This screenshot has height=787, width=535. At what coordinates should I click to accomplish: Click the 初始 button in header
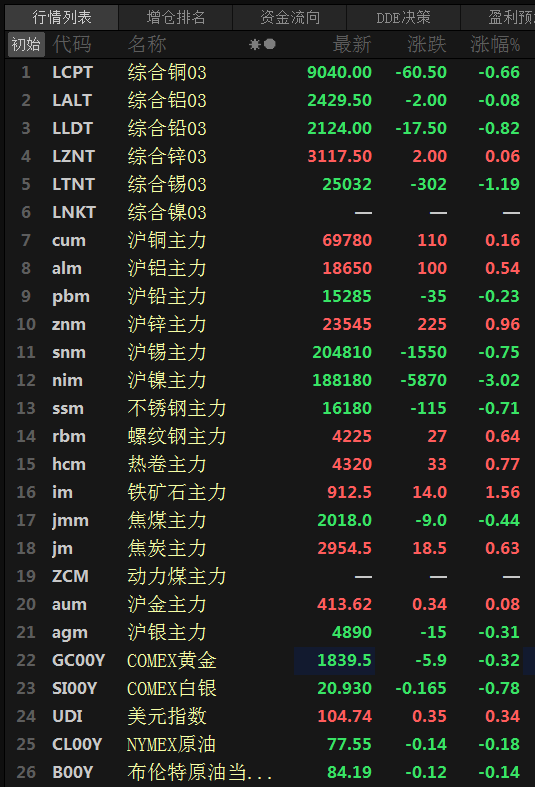coord(26,45)
